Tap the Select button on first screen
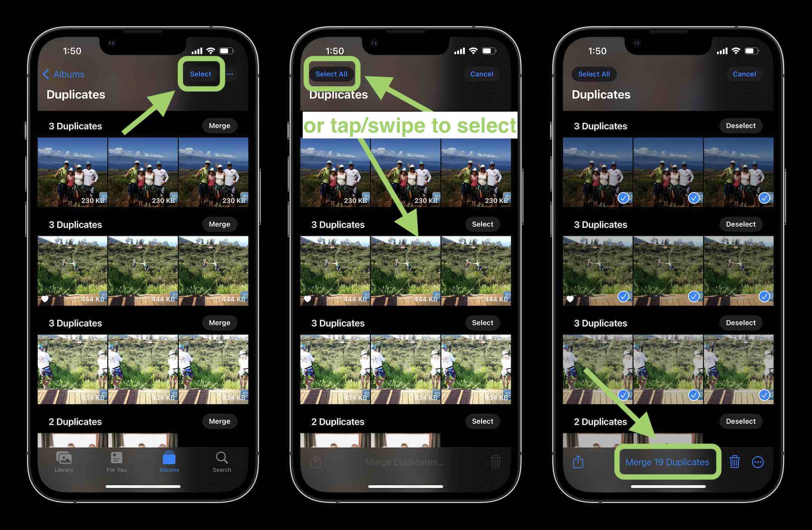 tap(201, 73)
